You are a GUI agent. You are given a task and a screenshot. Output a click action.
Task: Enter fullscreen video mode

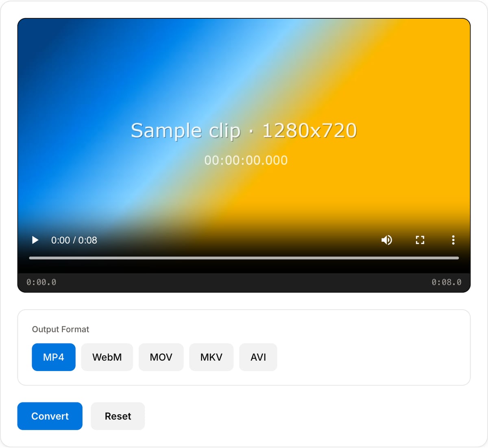pos(420,240)
